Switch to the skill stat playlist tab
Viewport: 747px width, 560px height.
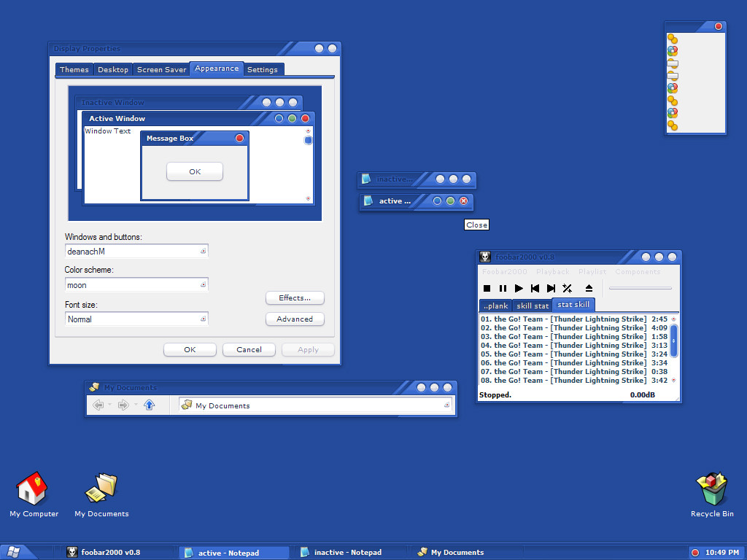pos(533,306)
